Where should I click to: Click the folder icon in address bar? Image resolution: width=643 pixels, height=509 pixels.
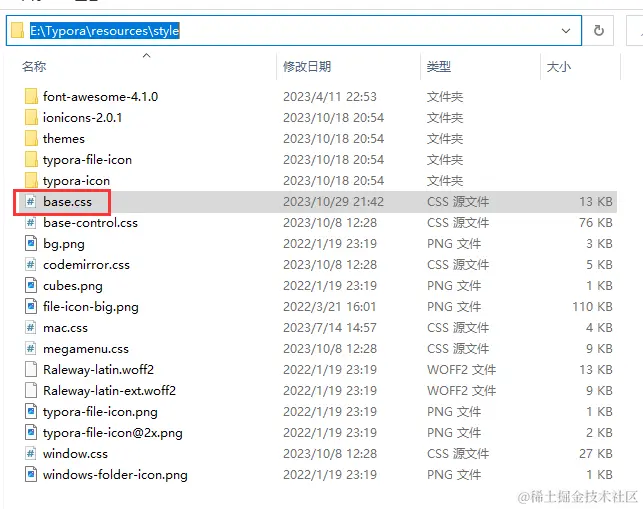pos(17,30)
